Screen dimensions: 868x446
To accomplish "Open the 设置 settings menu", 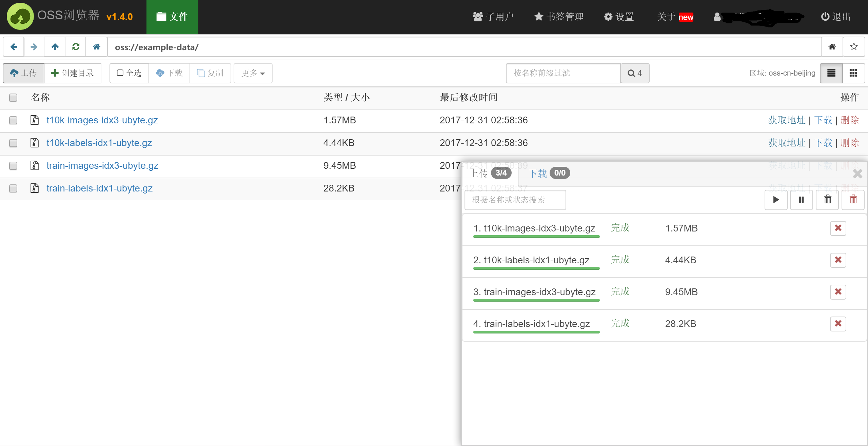I will (619, 17).
